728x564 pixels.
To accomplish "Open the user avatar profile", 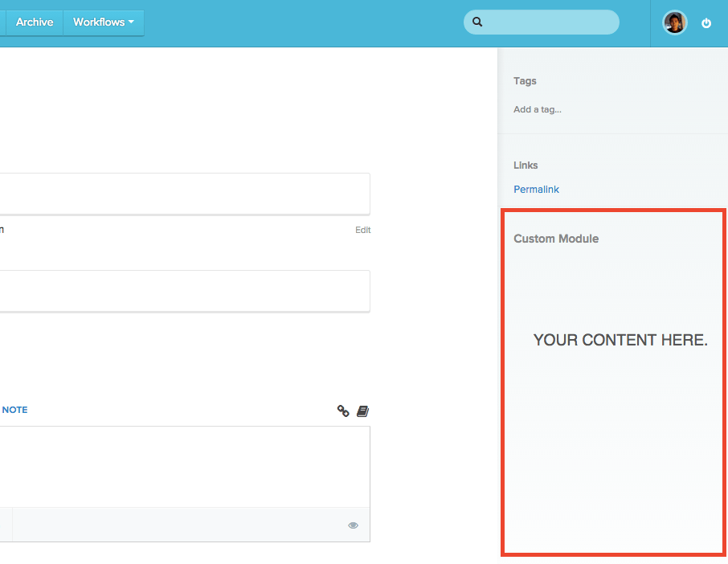I will (675, 22).
